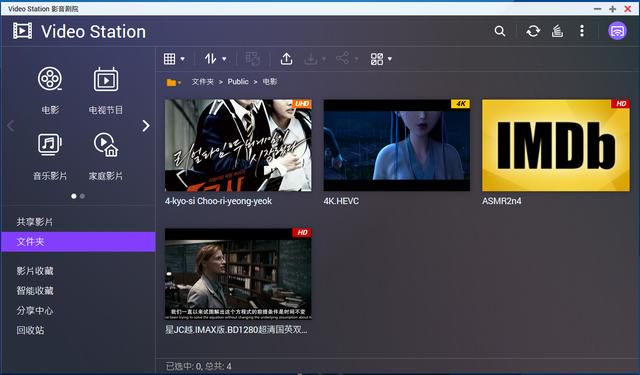Click the orange folder breadcrumb icon

pyautogui.click(x=171, y=82)
